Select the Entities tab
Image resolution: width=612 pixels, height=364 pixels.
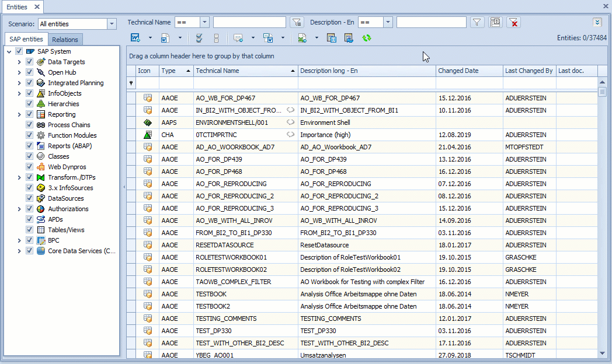(x=17, y=7)
